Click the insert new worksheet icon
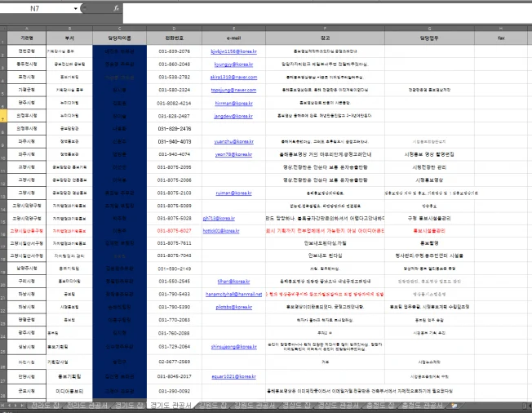Image resolution: width=532 pixels, height=413 pixels. [x=454, y=406]
